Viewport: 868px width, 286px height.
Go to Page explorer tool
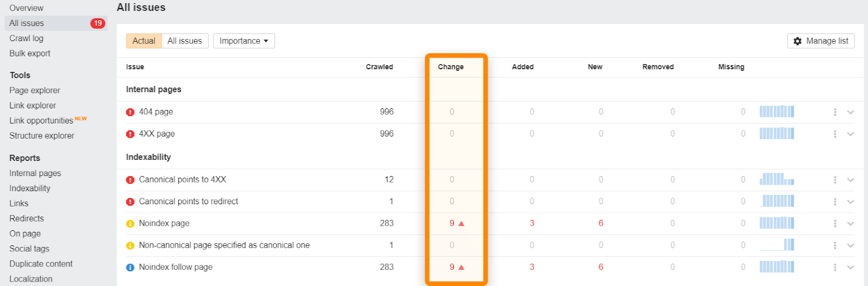click(x=35, y=90)
